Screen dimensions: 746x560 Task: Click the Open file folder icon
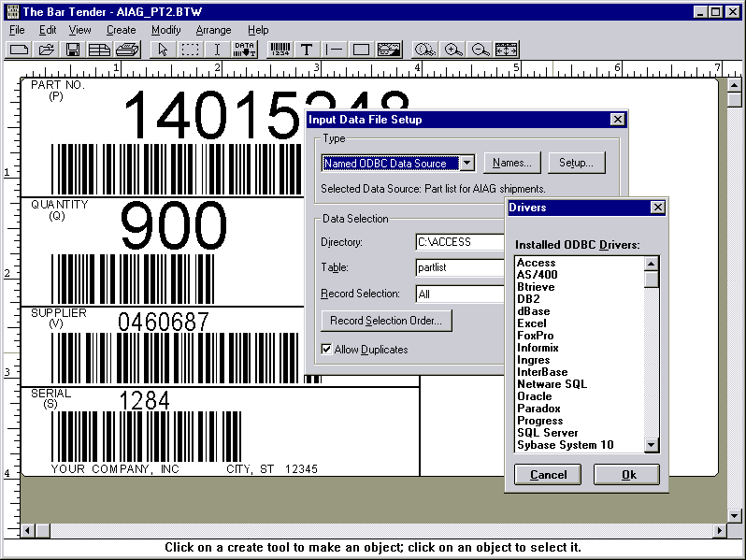(46, 50)
